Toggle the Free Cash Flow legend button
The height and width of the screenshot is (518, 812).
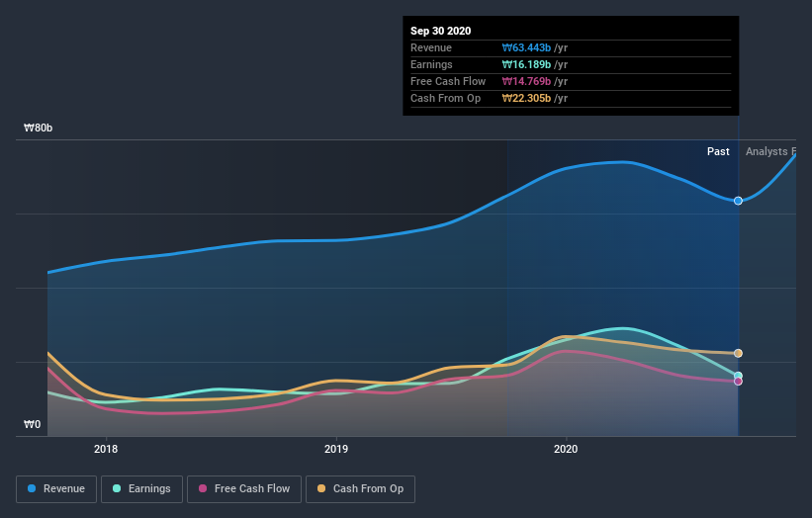pos(244,489)
